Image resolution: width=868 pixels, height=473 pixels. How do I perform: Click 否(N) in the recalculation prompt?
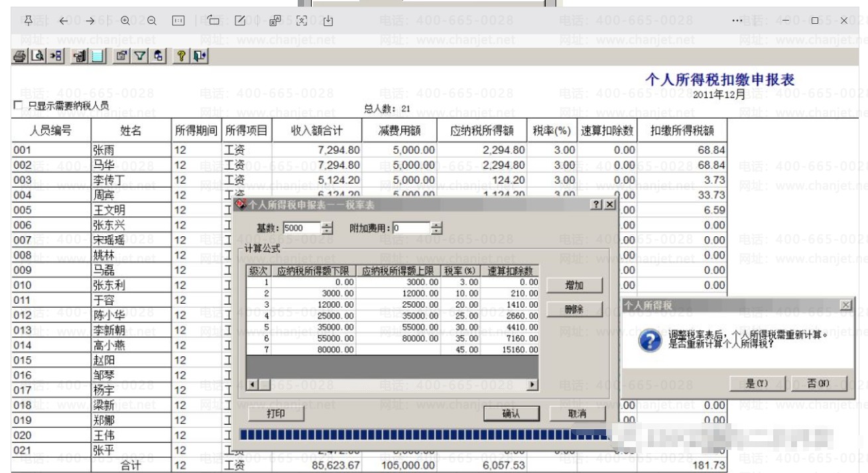click(x=818, y=383)
